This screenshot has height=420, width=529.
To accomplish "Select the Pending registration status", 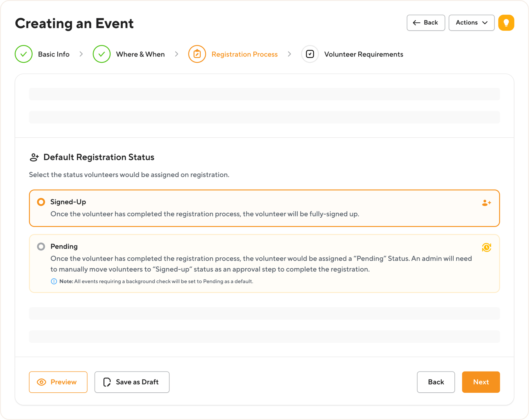I will click(x=41, y=247).
